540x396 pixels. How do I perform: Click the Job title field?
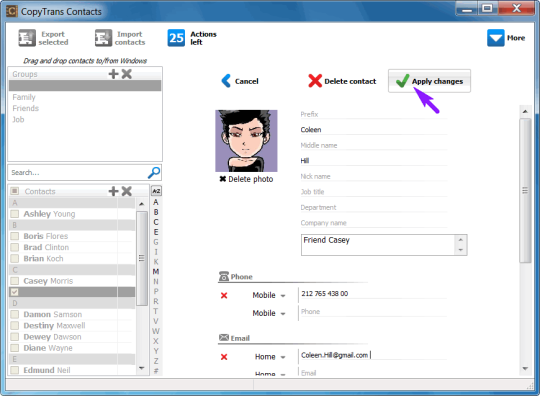click(x=374, y=192)
